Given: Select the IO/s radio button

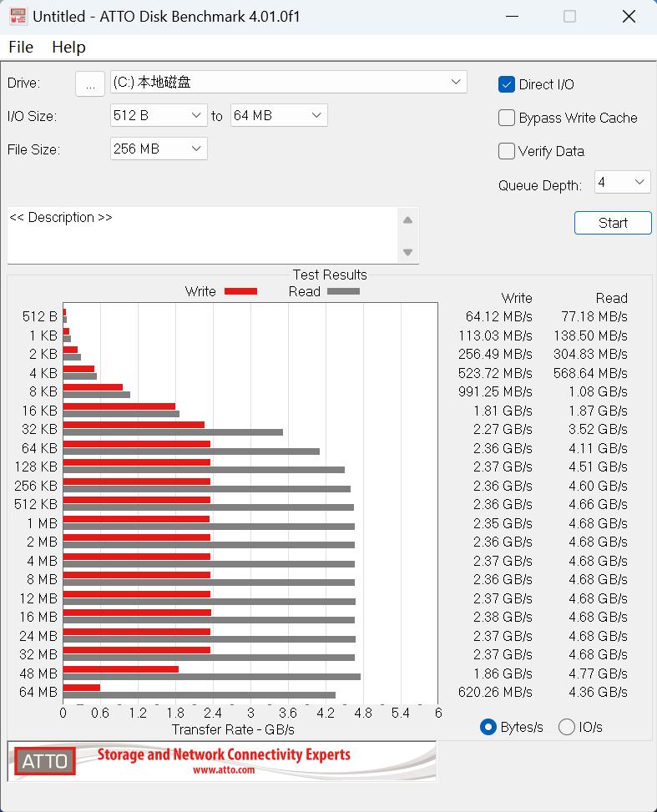Looking at the screenshot, I should pos(566,727).
